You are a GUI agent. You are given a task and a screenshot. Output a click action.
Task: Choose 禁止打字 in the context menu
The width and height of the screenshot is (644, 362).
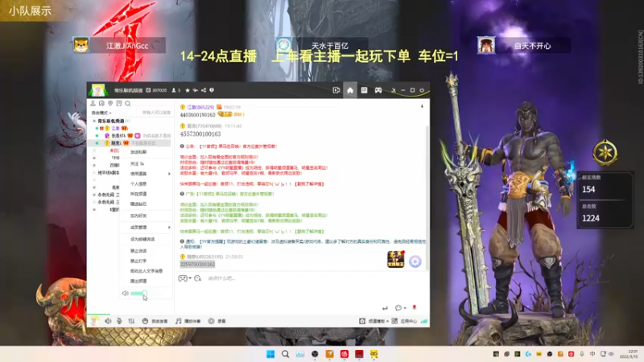[138, 261]
